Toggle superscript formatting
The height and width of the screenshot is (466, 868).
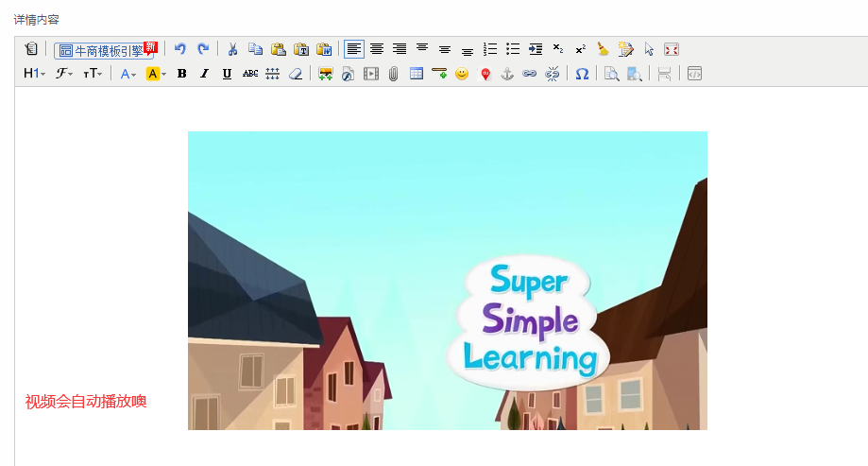pos(581,49)
